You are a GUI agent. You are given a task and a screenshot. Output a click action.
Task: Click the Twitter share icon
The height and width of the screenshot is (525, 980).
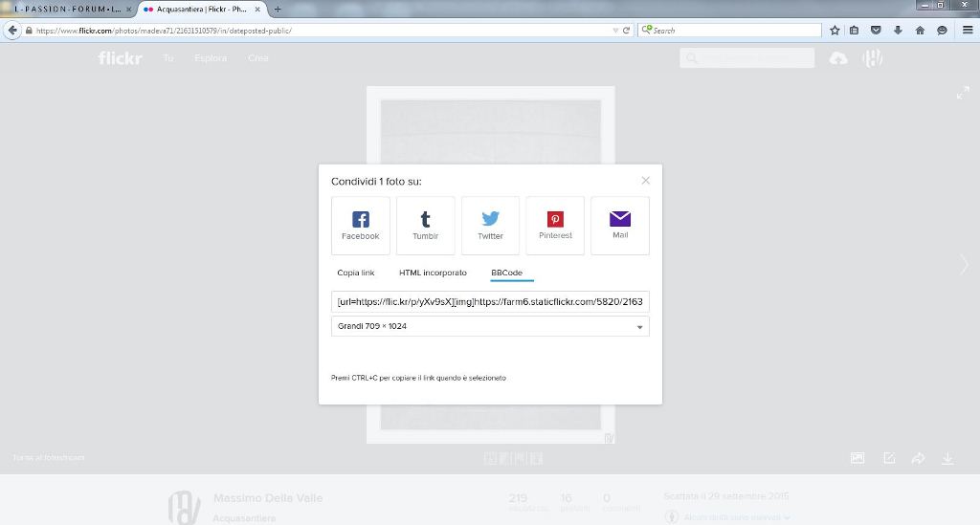[490, 226]
